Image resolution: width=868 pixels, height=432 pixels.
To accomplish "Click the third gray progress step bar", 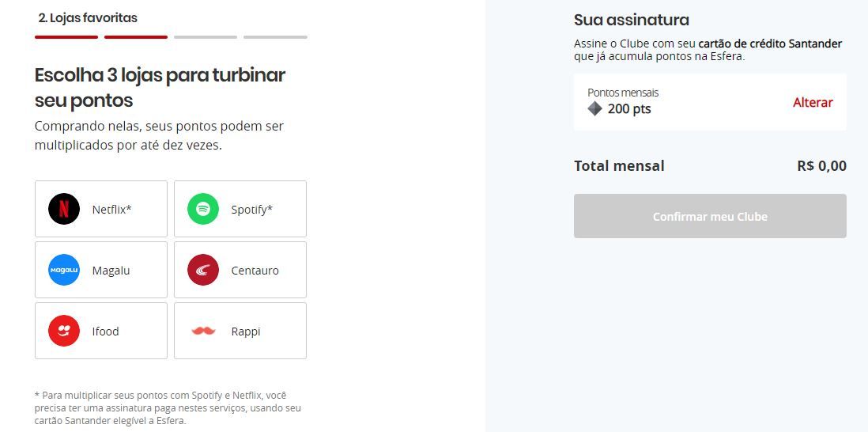I will [206, 37].
